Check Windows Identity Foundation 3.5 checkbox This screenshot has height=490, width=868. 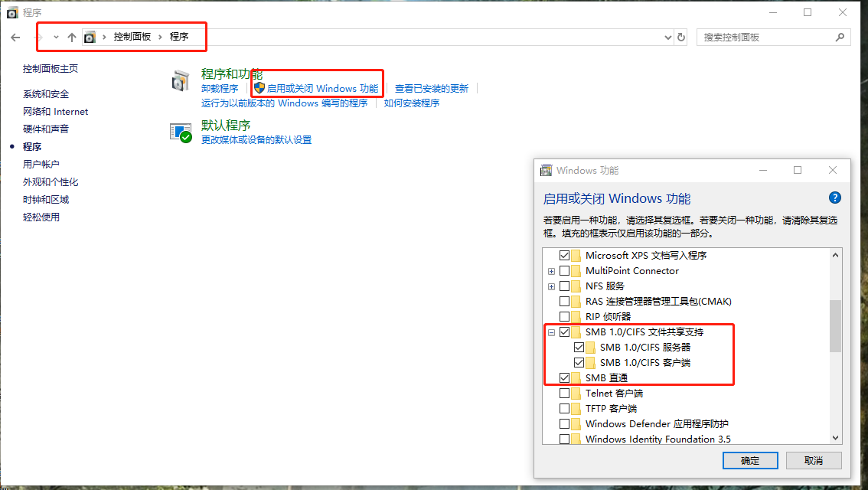pos(565,439)
